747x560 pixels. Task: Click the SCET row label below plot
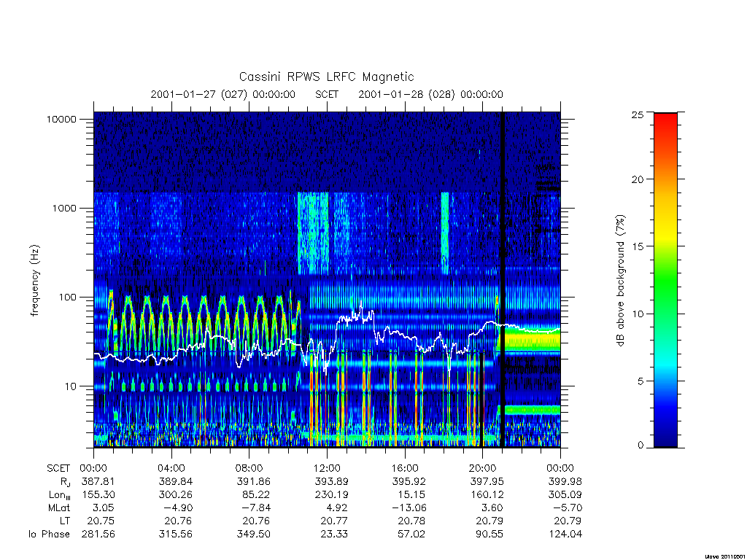coord(58,469)
